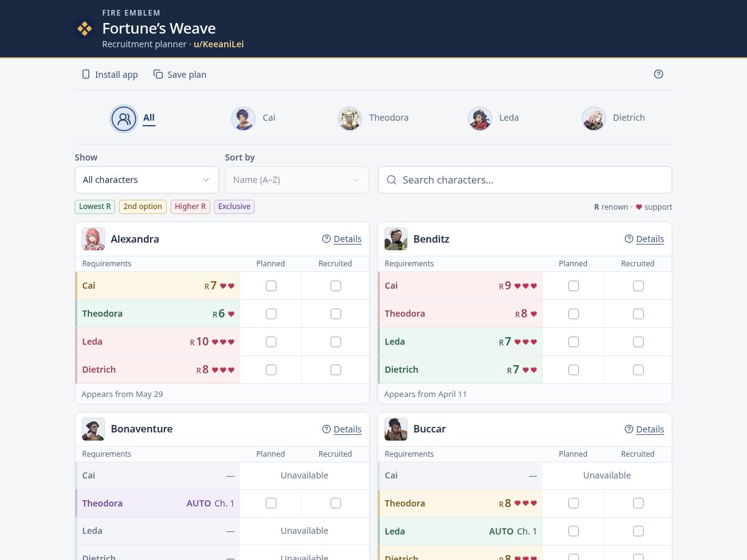
Task: Switch to the Theodora tab label
Action: [389, 118]
